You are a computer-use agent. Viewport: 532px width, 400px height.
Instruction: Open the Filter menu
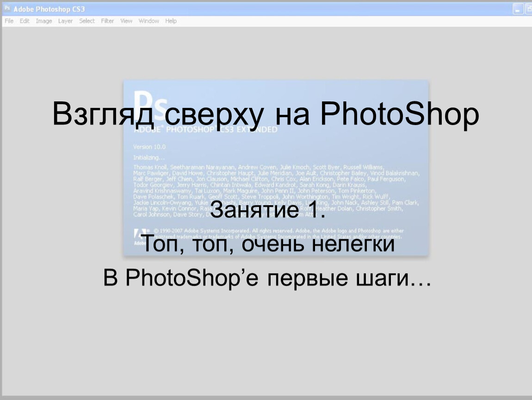point(107,21)
